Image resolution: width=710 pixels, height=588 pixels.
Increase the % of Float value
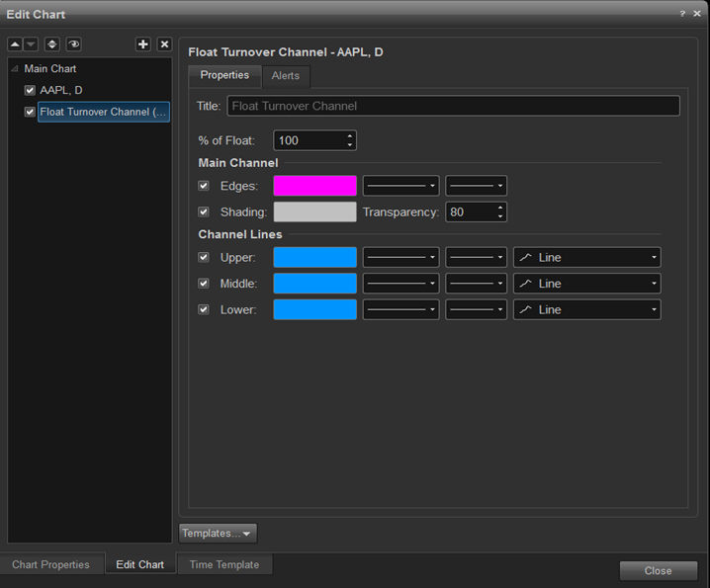pyautogui.click(x=350, y=135)
